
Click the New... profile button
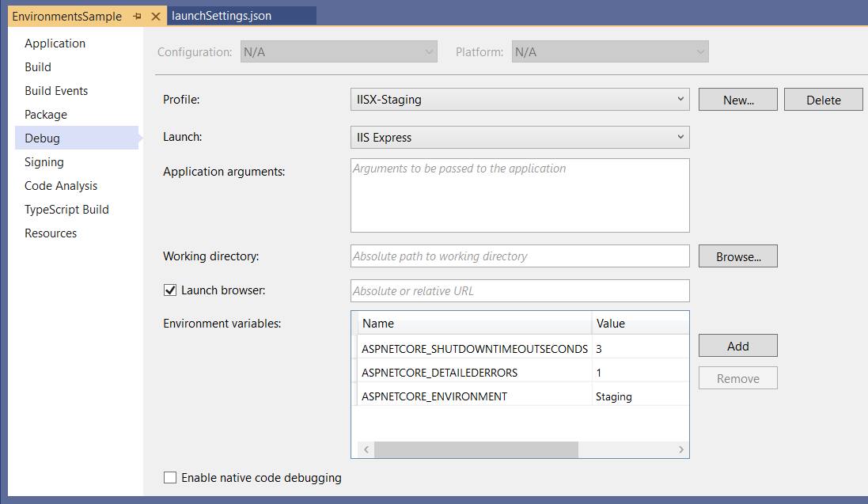coord(738,100)
